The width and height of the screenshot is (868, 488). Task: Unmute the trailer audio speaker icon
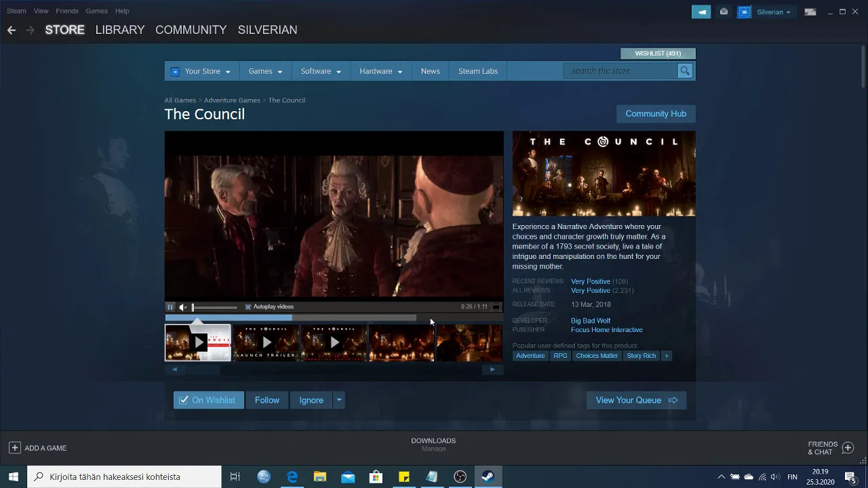point(182,307)
